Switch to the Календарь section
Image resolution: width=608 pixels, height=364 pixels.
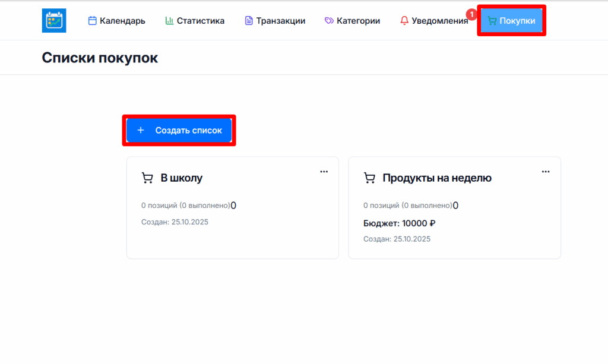click(117, 20)
